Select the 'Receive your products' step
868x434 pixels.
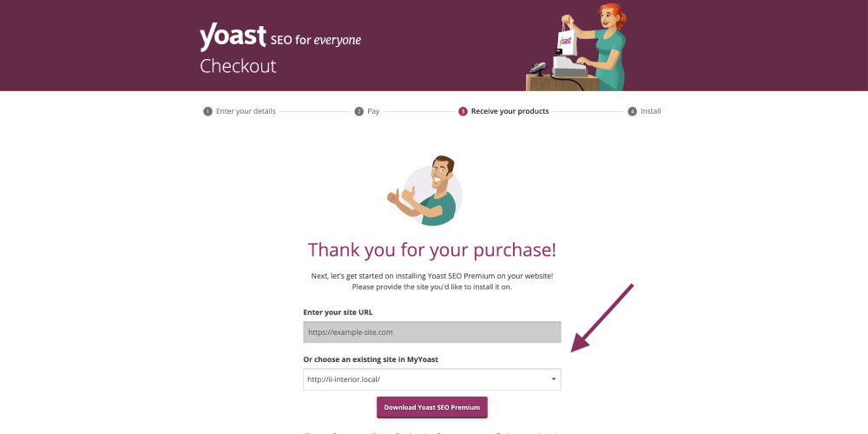[510, 111]
